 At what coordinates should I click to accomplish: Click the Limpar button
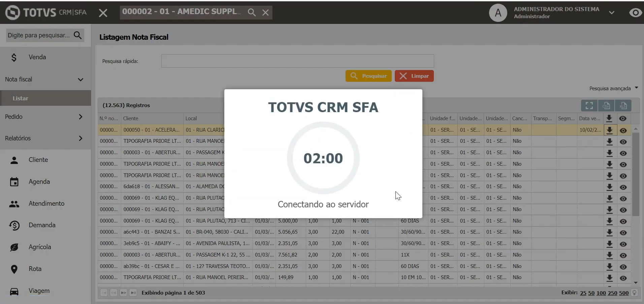(414, 76)
